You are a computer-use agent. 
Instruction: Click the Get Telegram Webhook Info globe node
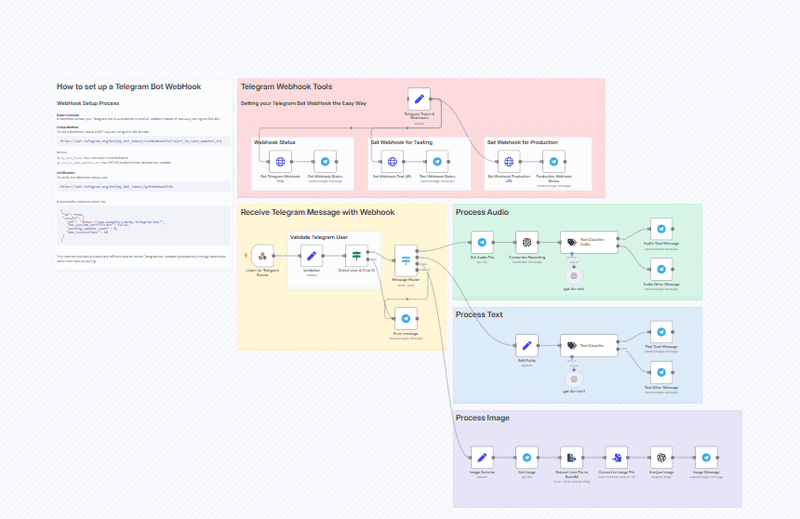281,161
